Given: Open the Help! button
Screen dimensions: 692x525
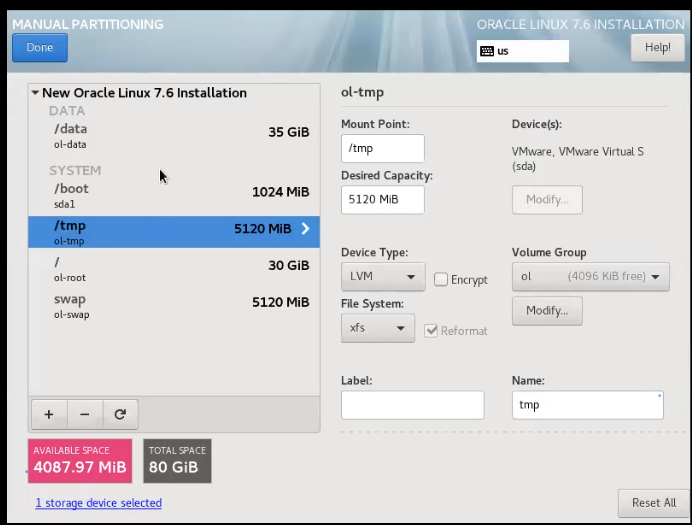Looking at the screenshot, I should [658, 48].
